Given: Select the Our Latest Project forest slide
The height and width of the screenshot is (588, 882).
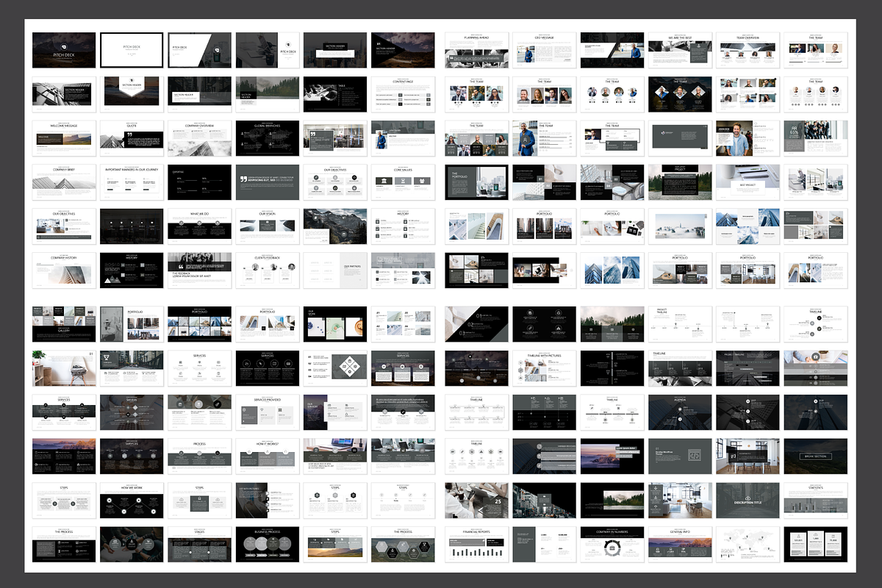Looking at the screenshot, I should 680,182.
